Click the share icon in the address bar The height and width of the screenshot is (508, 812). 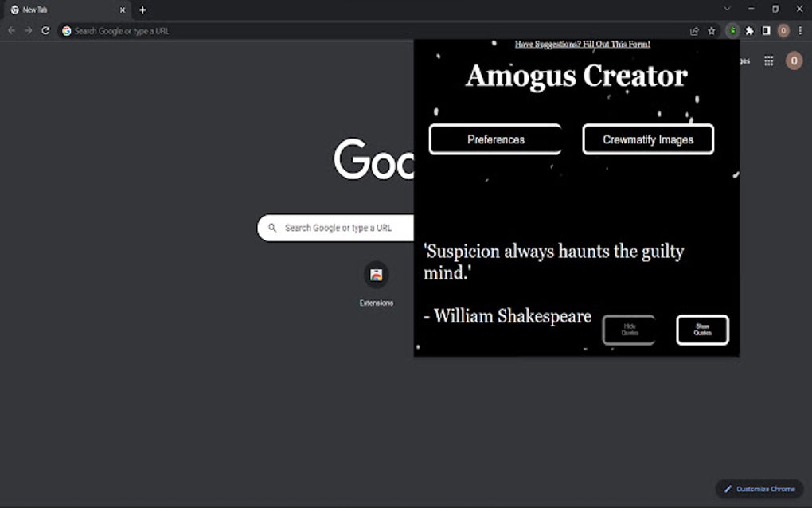(x=694, y=30)
